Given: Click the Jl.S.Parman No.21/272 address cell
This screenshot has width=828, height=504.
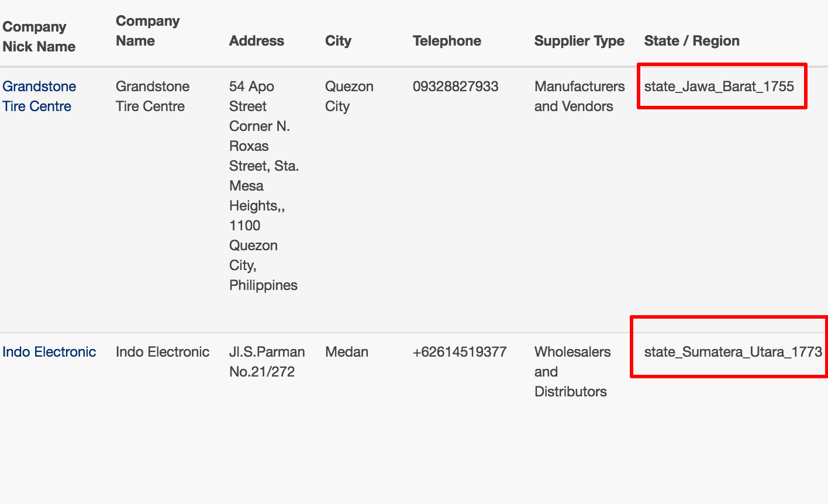Looking at the screenshot, I should click(x=267, y=362).
